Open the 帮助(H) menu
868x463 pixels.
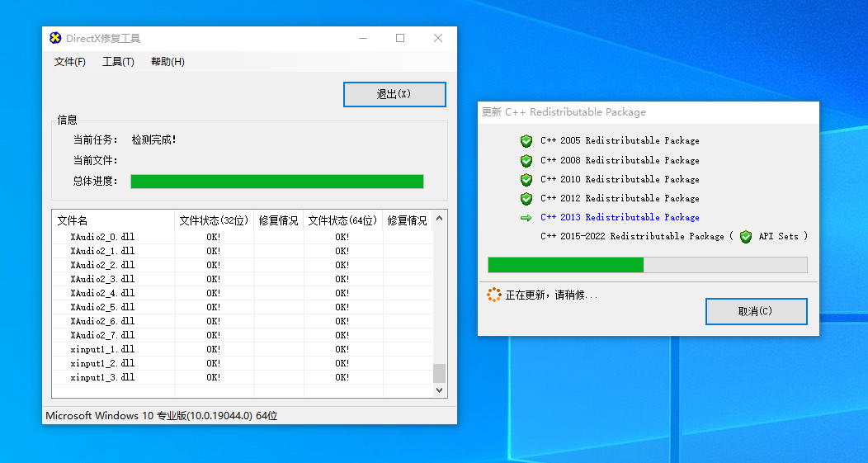pyautogui.click(x=167, y=61)
